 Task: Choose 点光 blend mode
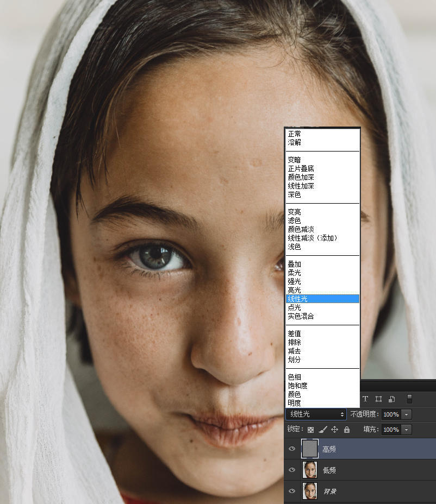[322, 307]
